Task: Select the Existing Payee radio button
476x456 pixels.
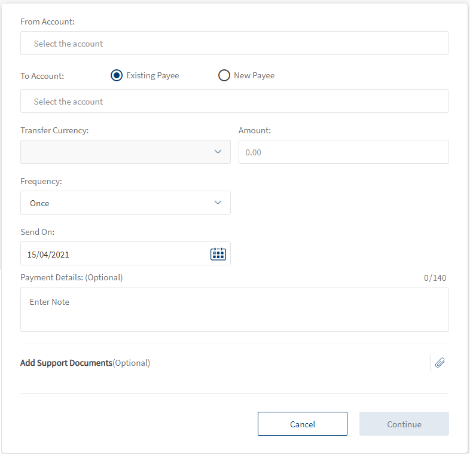Action: 117,75
